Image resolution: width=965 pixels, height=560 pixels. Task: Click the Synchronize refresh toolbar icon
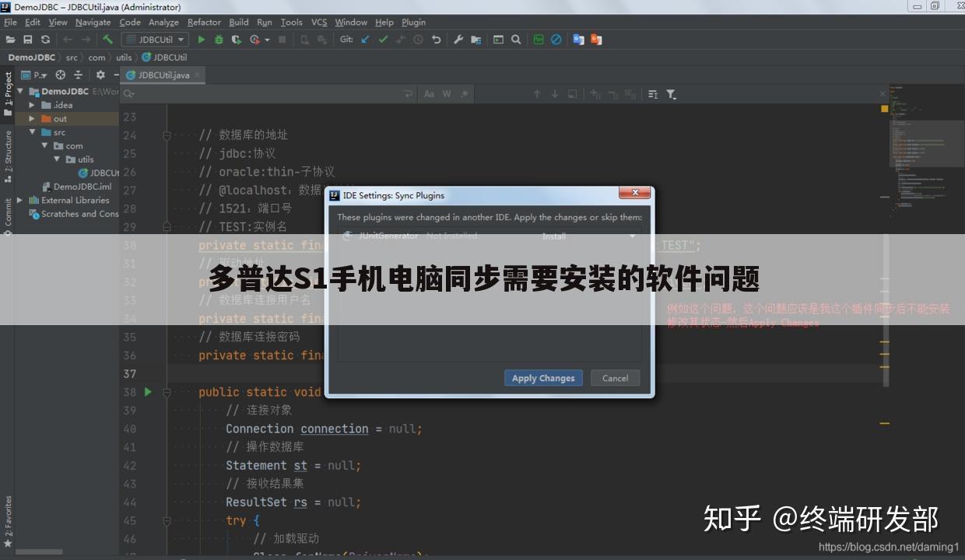click(45, 40)
